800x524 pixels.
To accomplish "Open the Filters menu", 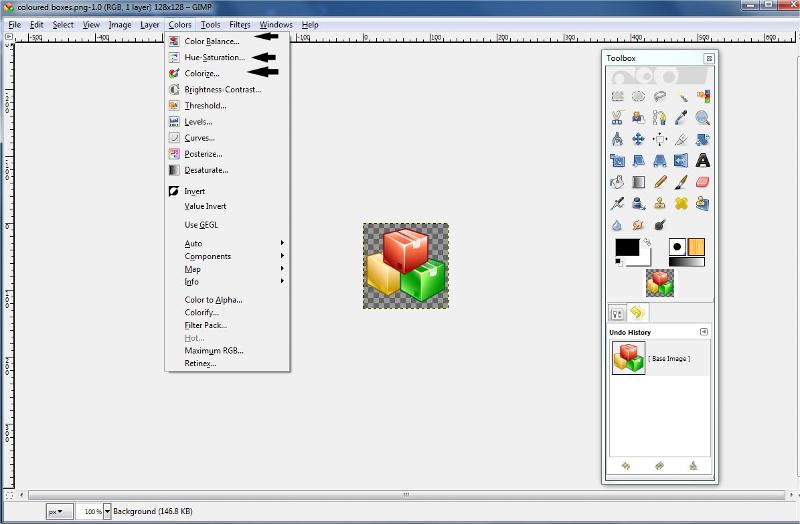I will coord(239,24).
